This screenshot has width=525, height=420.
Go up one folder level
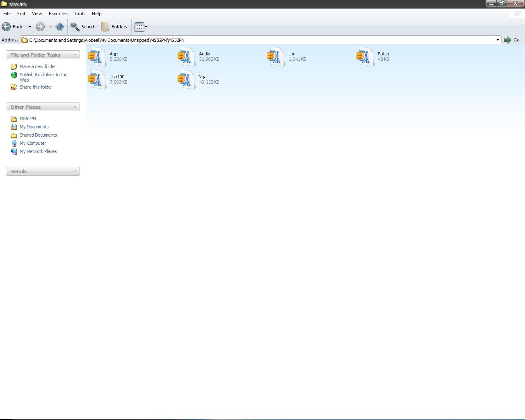(60, 27)
